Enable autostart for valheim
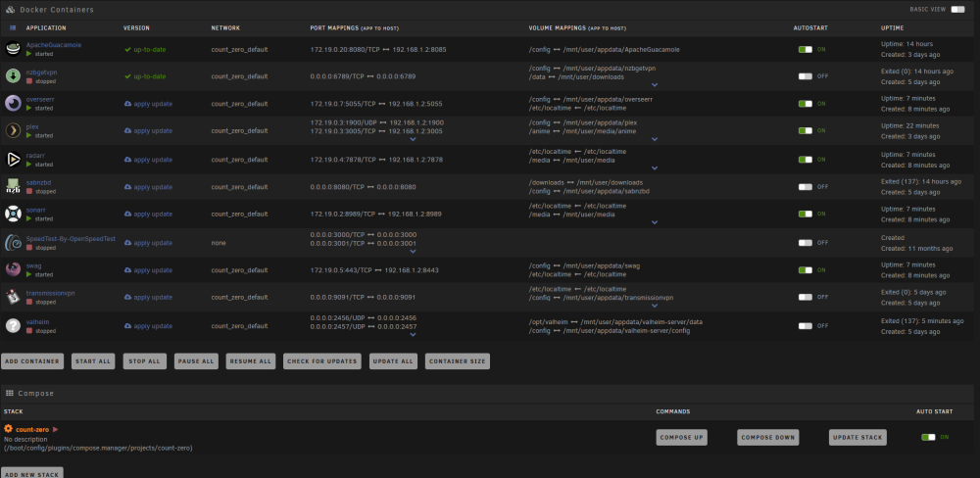Screen dimensions: 980x478 805,326
